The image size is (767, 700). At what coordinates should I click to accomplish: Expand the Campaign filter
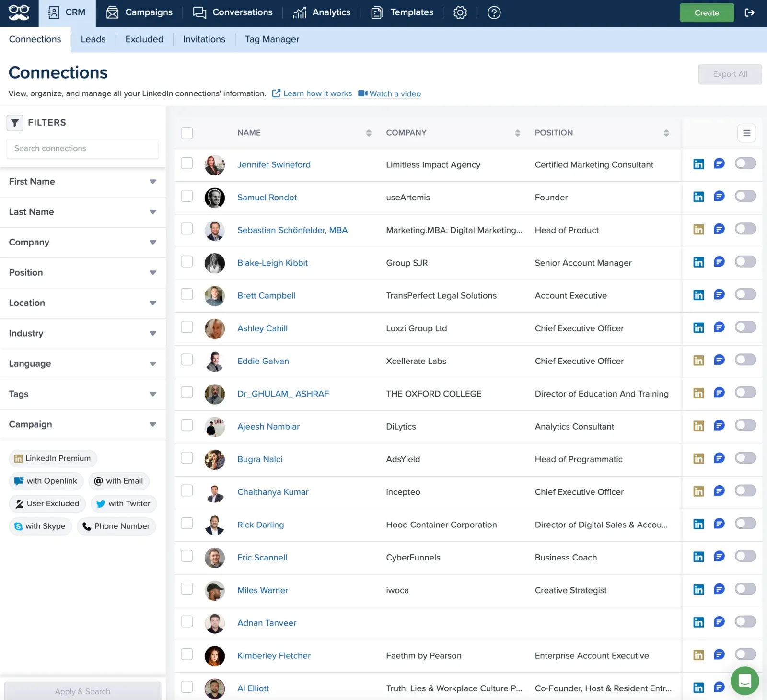pyautogui.click(x=82, y=424)
